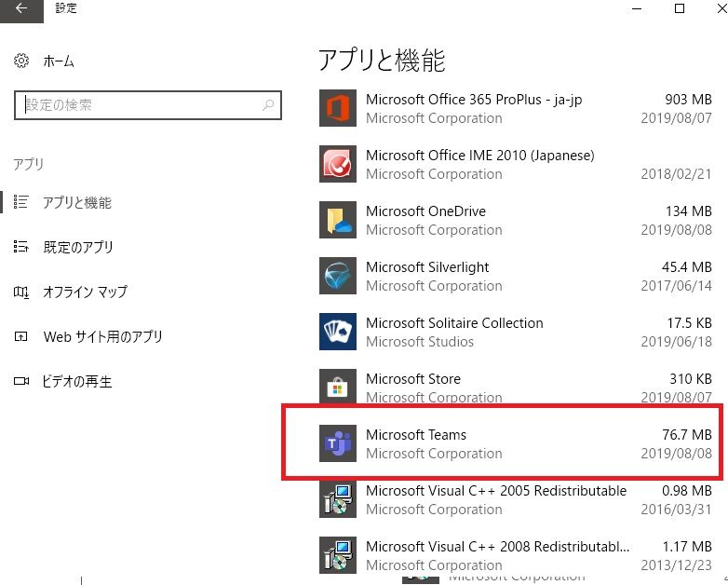Click the Visual C++ 2005 installer icon
Screen dimensions: 728x585
click(338, 499)
